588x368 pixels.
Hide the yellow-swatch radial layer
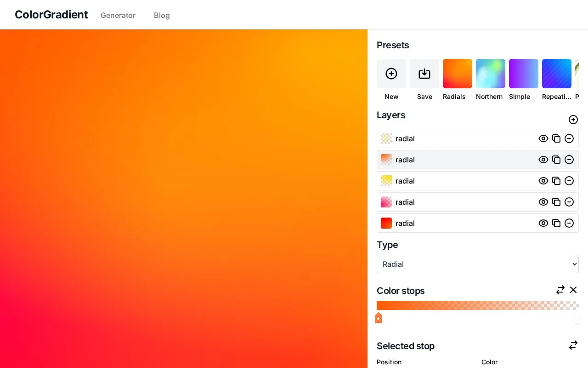point(543,181)
